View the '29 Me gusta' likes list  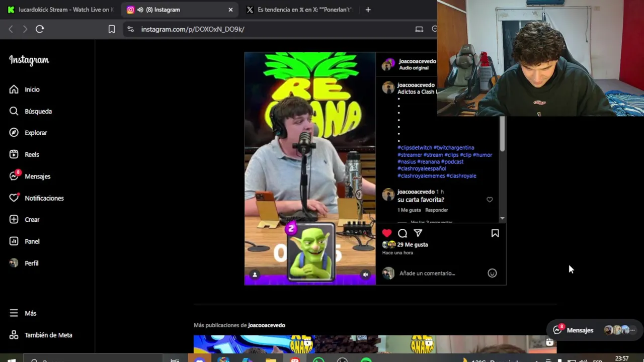click(x=413, y=245)
